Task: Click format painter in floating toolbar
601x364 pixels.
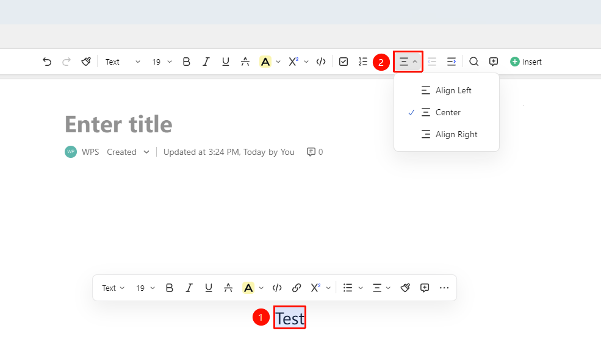Action: click(405, 288)
